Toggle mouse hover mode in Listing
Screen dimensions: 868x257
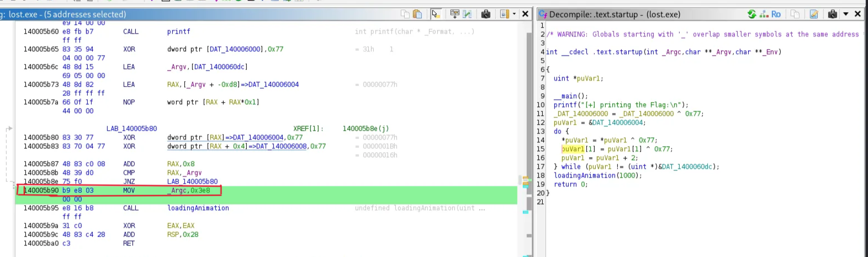[436, 14]
